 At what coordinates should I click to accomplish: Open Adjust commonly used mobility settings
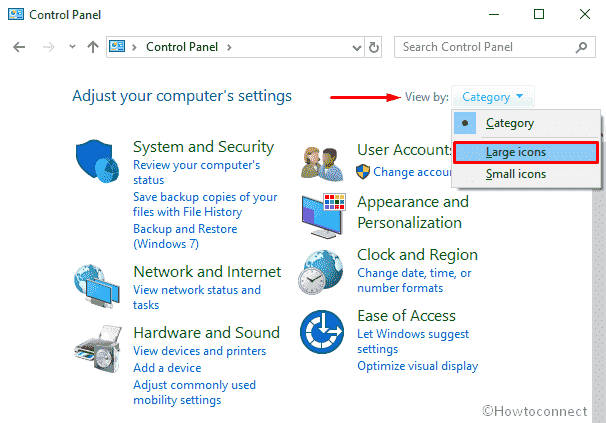[194, 392]
